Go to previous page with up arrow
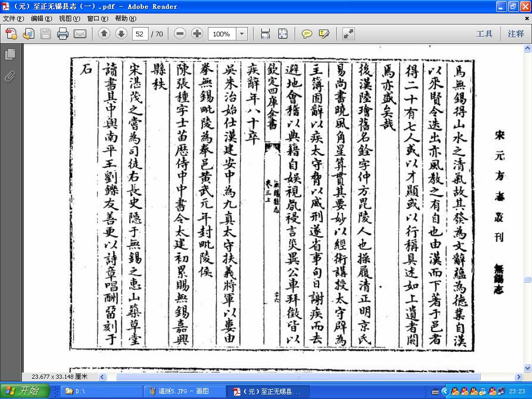Screen dimensions: 532x399 [104, 34]
